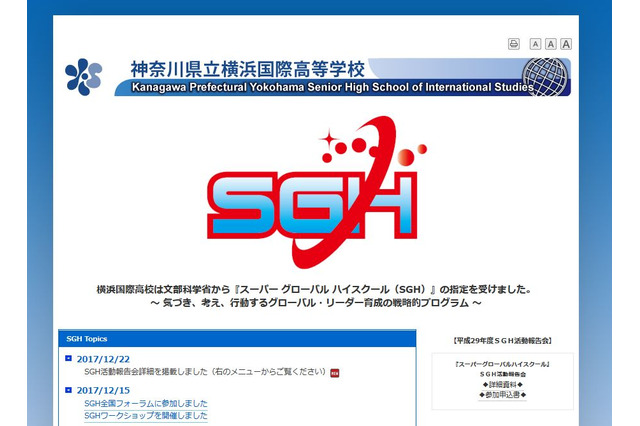Screen dimensions: 640x426
Task: Select the SGH Topics panel header
Action: pos(237,339)
